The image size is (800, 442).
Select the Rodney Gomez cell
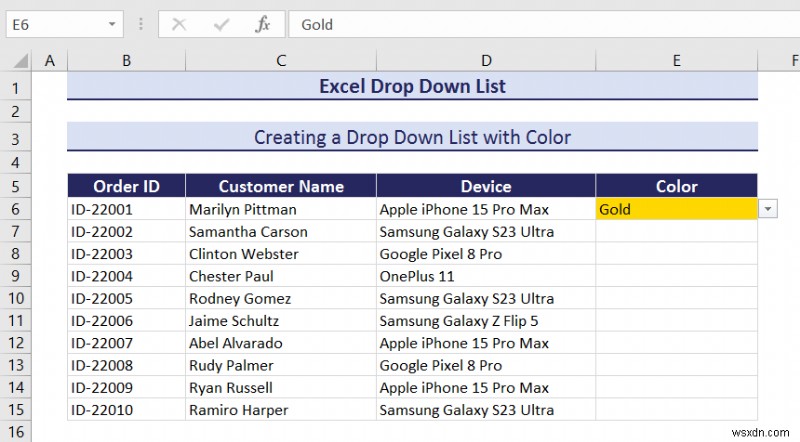click(281, 299)
